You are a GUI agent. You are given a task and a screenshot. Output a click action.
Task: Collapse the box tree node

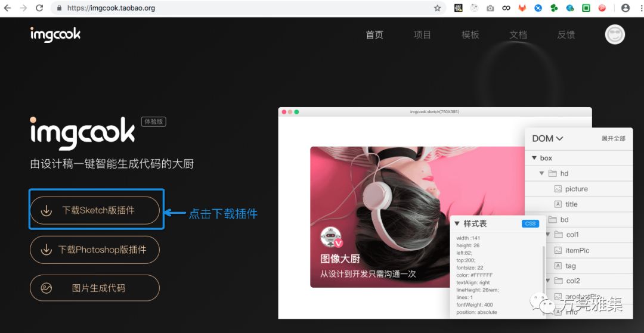tap(534, 158)
